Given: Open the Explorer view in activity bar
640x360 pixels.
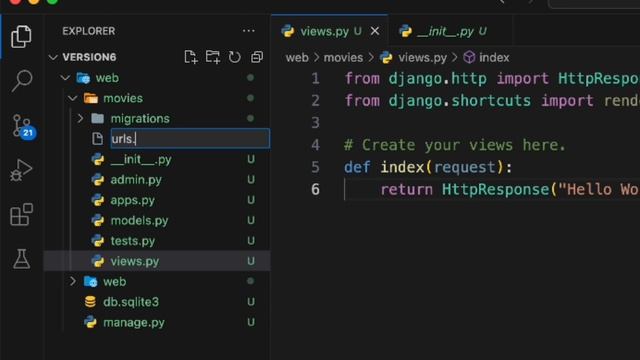Looking at the screenshot, I should (x=21, y=37).
